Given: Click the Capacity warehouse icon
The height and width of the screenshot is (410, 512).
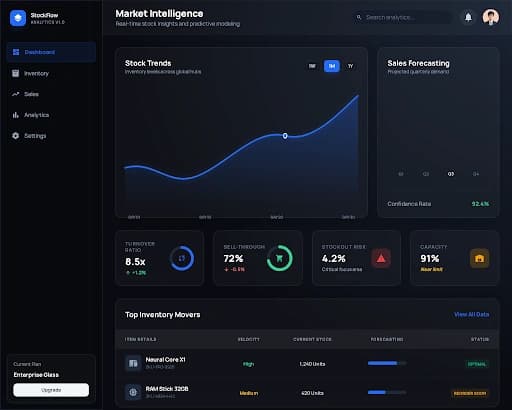Looking at the screenshot, I should pos(479,258).
